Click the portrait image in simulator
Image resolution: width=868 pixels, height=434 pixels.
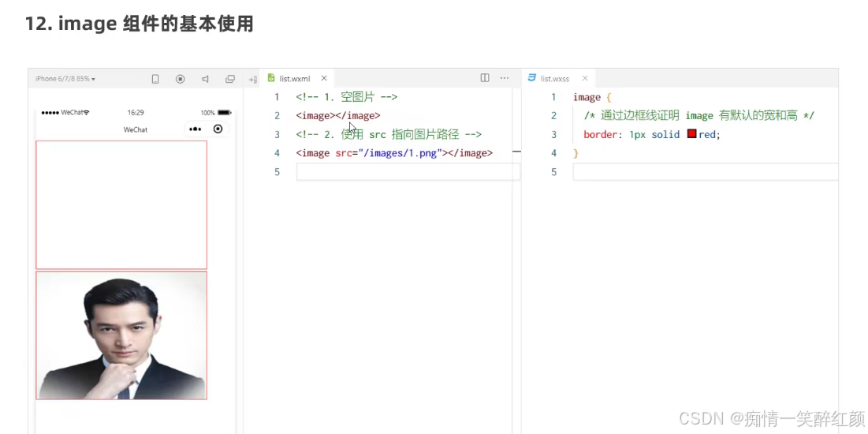pyautogui.click(x=121, y=335)
